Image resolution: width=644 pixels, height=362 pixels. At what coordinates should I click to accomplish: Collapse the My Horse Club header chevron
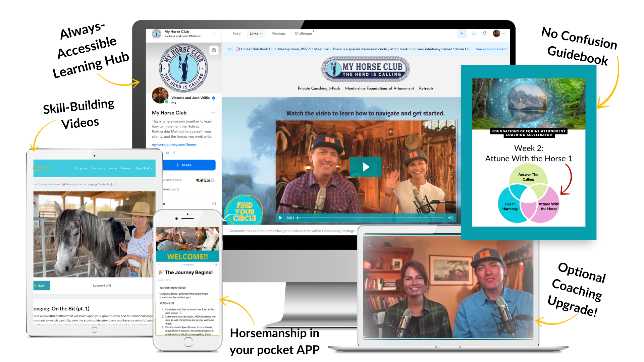tap(214, 34)
